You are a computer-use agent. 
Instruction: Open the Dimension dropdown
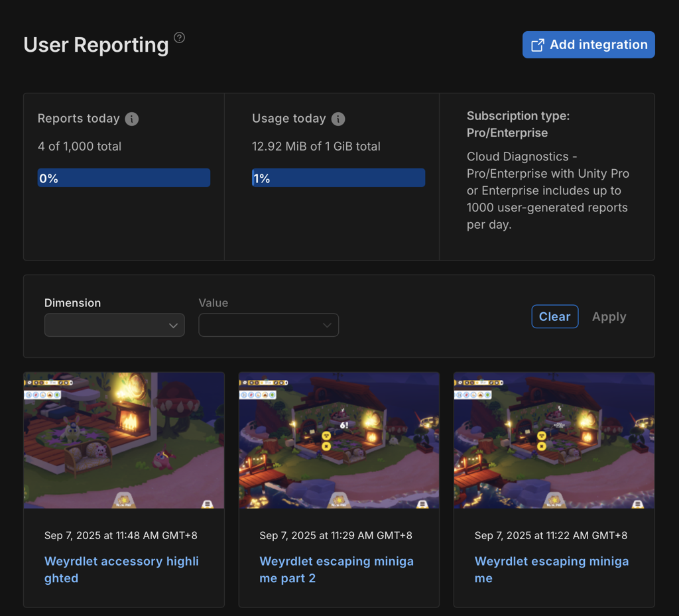pyautogui.click(x=114, y=325)
